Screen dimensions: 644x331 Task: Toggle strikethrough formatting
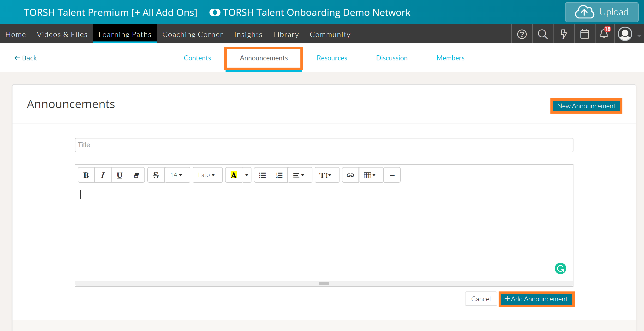156,175
